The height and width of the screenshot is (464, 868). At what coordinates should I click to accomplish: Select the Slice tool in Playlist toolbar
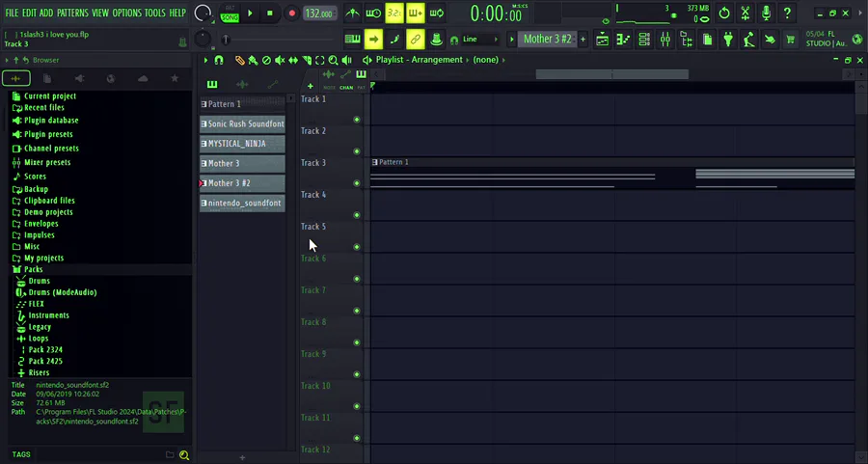coord(306,61)
